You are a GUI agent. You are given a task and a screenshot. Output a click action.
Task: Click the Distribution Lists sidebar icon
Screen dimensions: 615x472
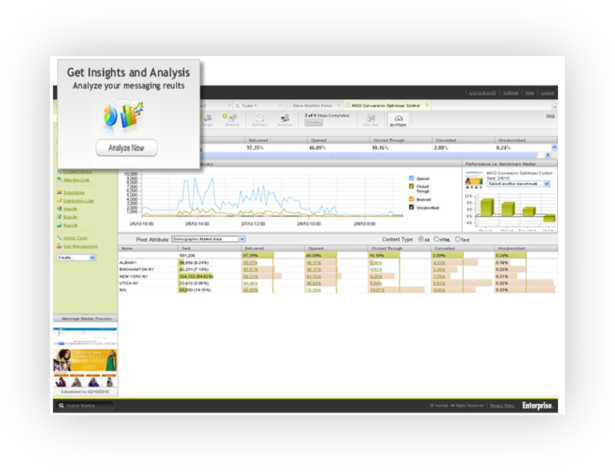(x=59, y=200)
